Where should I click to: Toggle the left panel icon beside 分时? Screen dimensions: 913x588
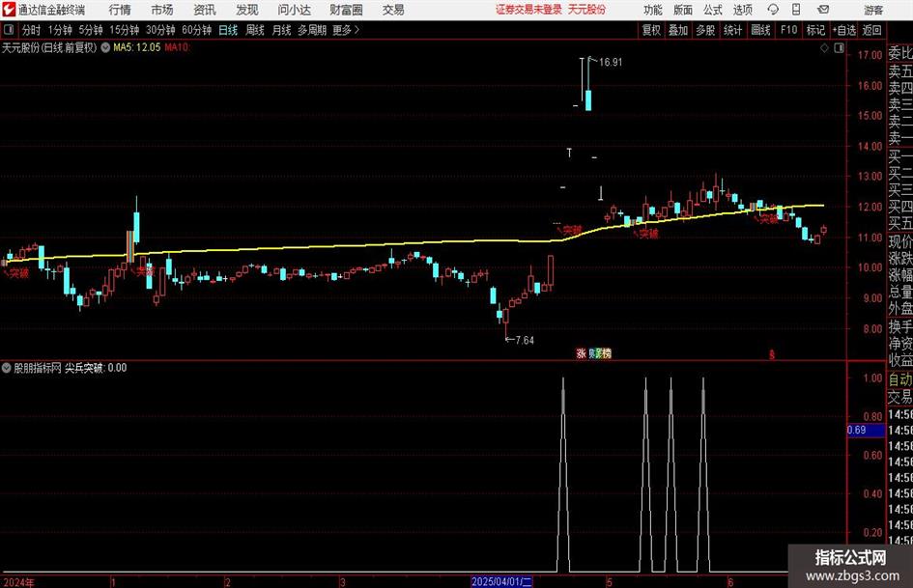coord(9,30)
